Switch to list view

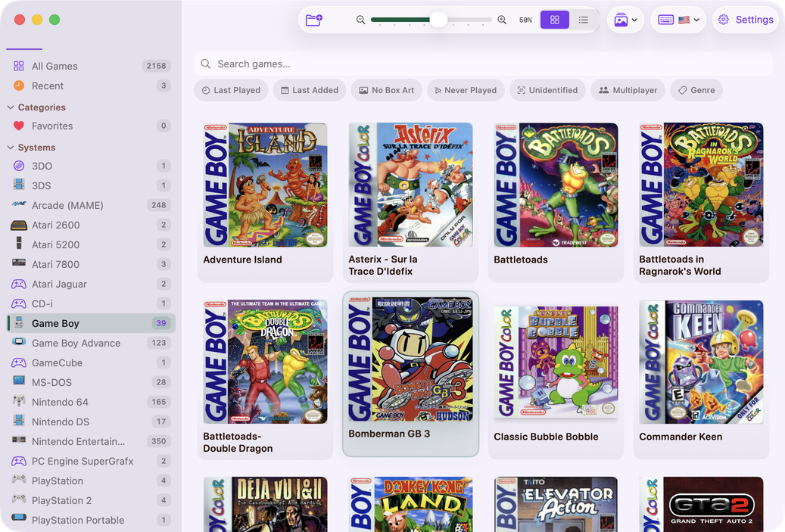pos(583,20)
